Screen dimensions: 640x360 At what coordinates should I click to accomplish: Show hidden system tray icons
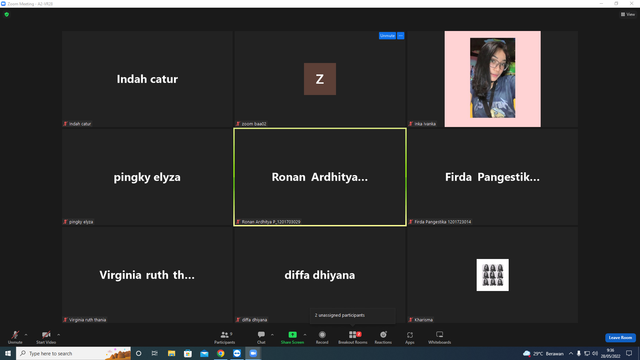[x=571, y=353]
